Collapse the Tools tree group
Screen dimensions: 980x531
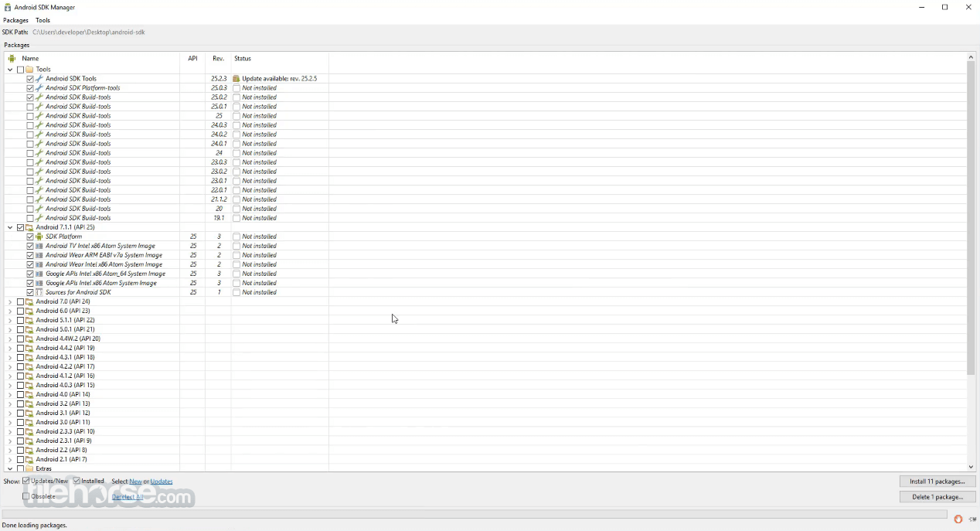10,70
